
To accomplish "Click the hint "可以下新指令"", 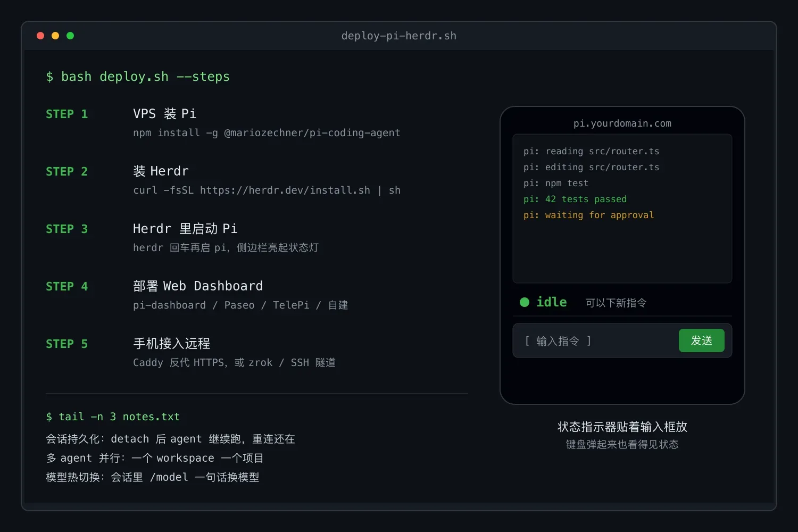I will [616, 303].
